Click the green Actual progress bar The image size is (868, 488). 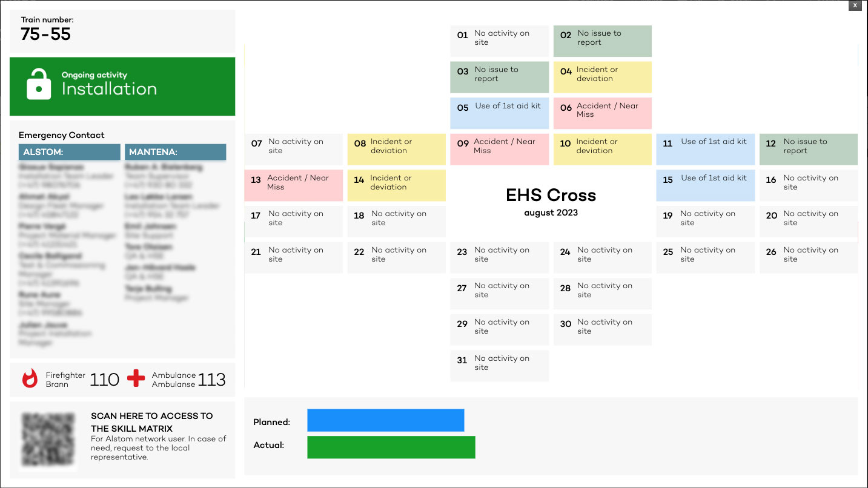pyautogui.click(x=391, y=447)
